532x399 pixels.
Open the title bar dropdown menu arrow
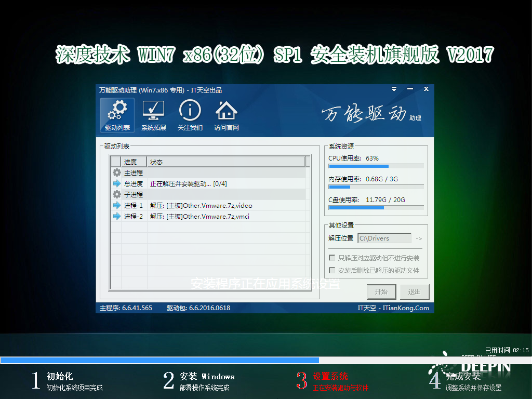tap(394, 89)
